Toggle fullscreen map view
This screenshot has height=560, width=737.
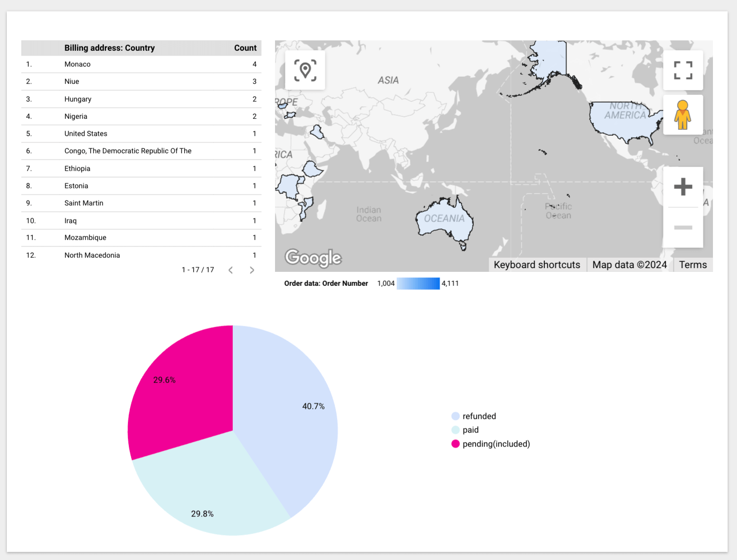coord(683,70)
